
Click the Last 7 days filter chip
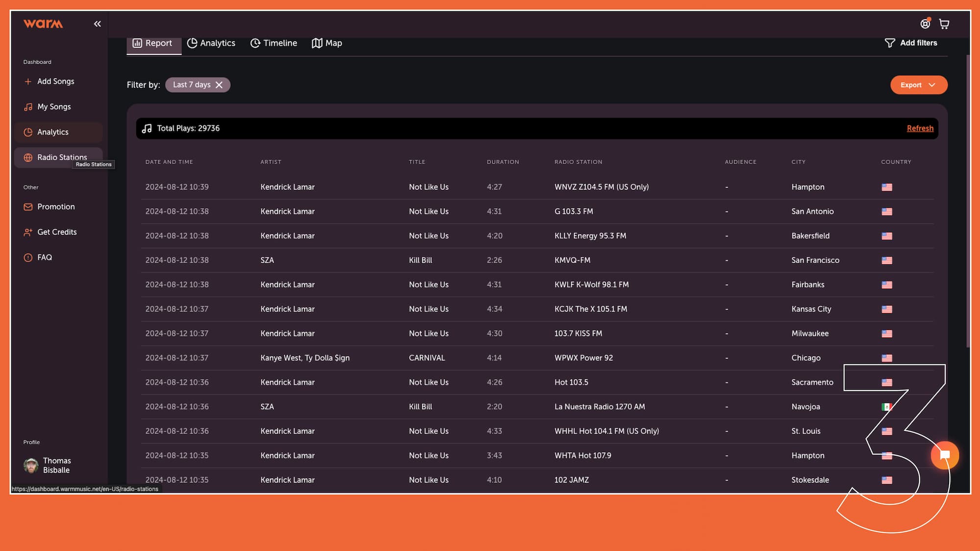click(197, 85)
